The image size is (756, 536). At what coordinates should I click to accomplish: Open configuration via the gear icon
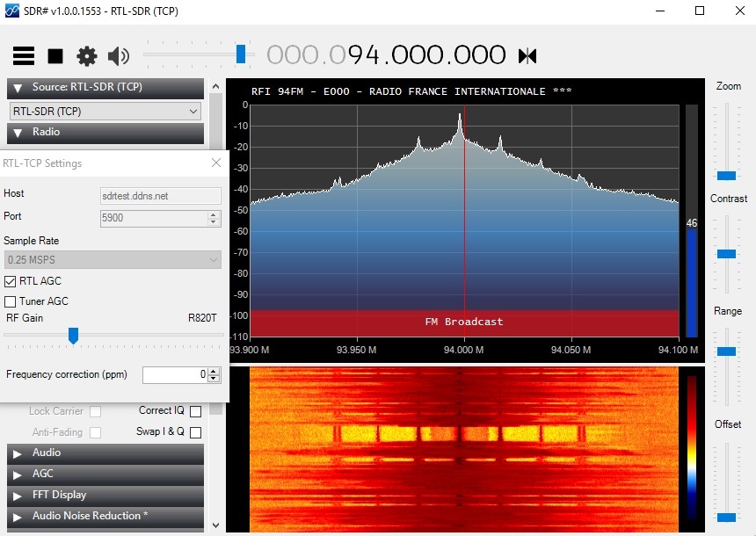click(87, 56)
